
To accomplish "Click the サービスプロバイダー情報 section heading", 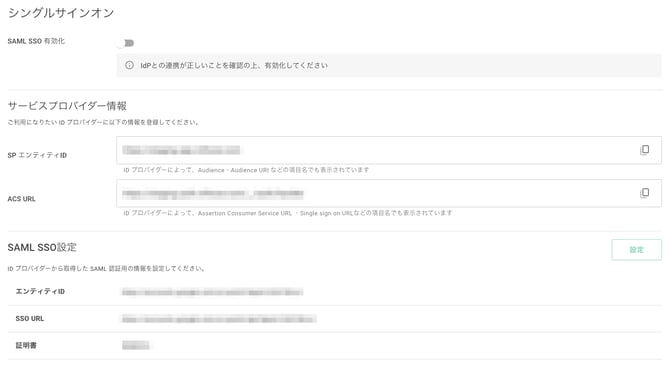I will tap(67, 106).
